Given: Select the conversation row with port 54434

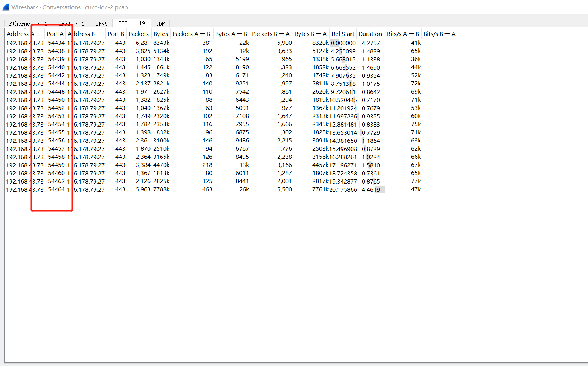Looking at the screenshot, I should [56, 43].
